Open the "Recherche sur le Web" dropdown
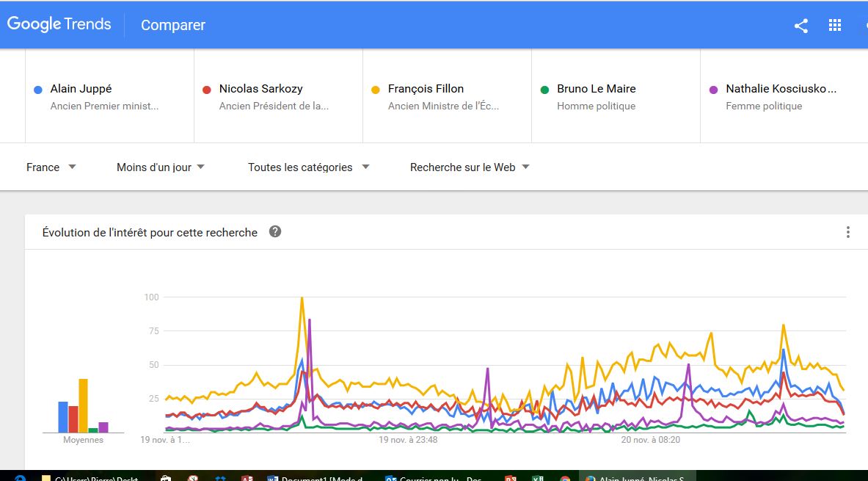Viewport: 868px width, 481px height. (x=470, y=167)
